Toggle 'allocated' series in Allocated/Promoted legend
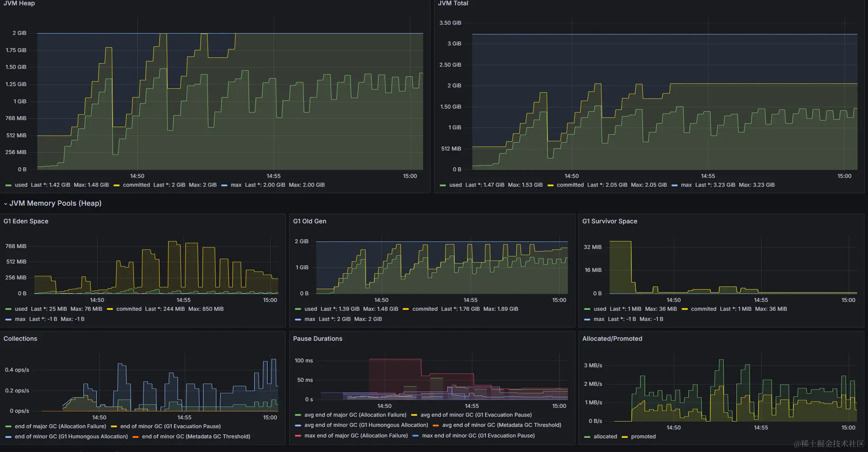 605,437
